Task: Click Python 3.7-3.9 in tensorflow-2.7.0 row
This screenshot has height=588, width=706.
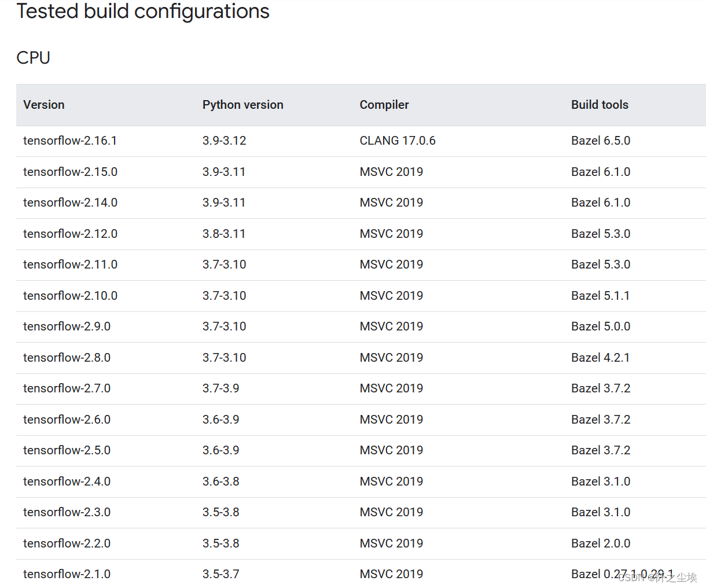Action: pyautogui.click(x=221, y=388)
